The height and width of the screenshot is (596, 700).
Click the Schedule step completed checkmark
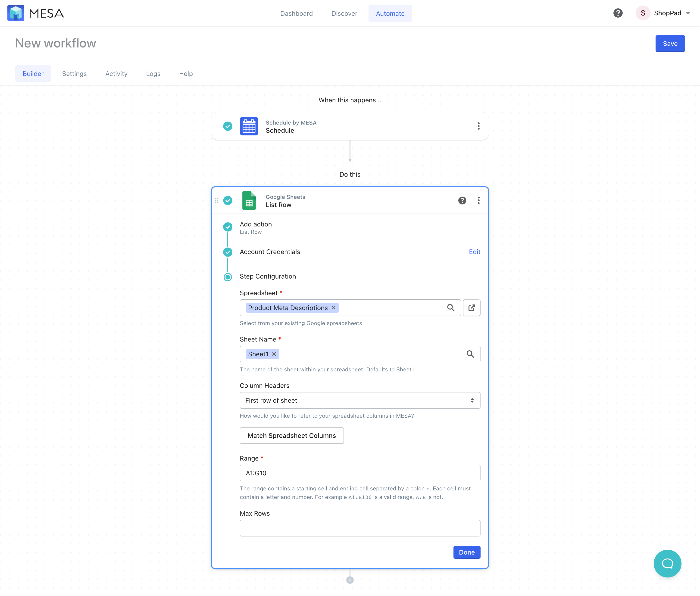tap(228, 126)
